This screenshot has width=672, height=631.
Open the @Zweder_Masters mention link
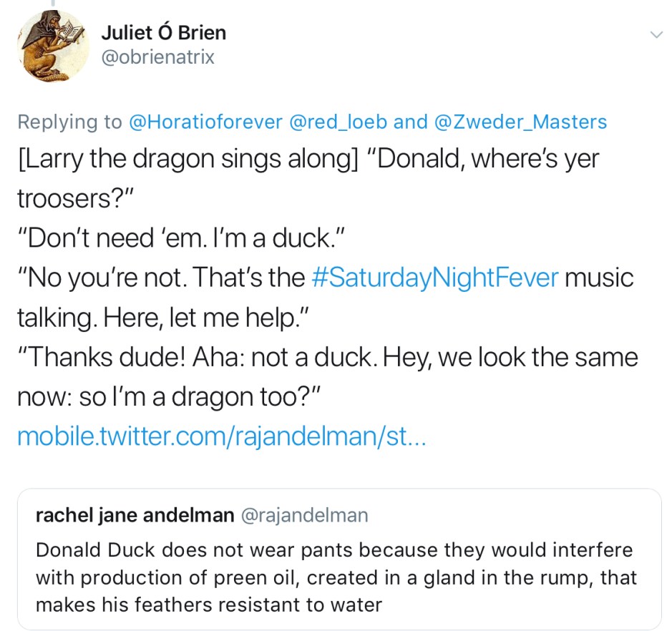520,122
